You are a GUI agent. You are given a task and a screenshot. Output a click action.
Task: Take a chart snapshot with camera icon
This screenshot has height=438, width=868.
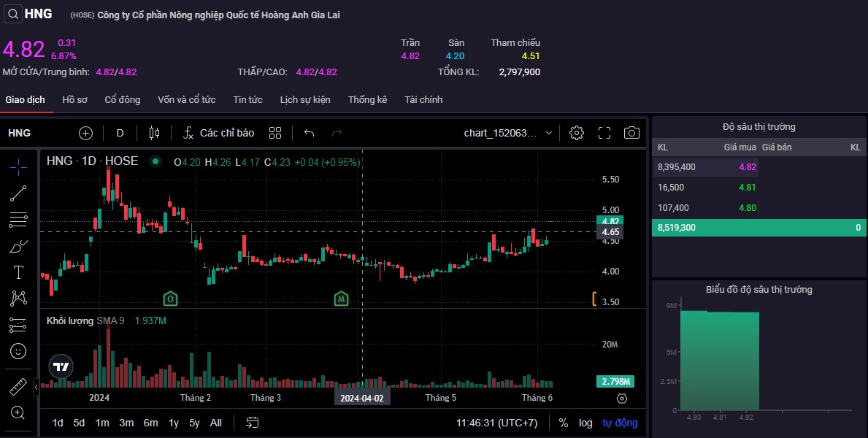[x=631, y=133]
